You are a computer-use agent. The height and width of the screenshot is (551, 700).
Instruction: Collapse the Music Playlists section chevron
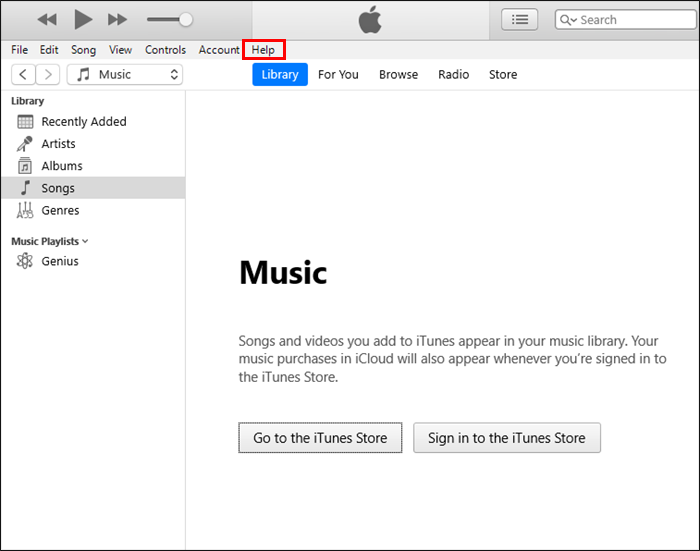pyautogui.click(x=85, y=242)
